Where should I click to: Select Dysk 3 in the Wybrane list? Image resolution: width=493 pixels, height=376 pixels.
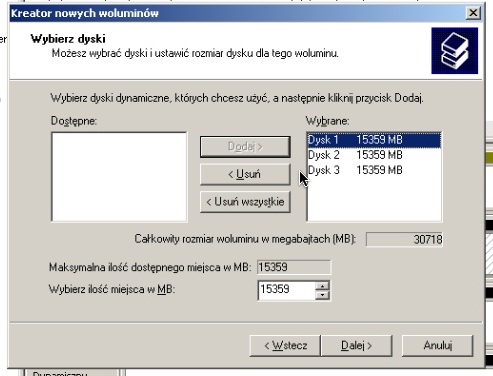(x=374, y=170)
